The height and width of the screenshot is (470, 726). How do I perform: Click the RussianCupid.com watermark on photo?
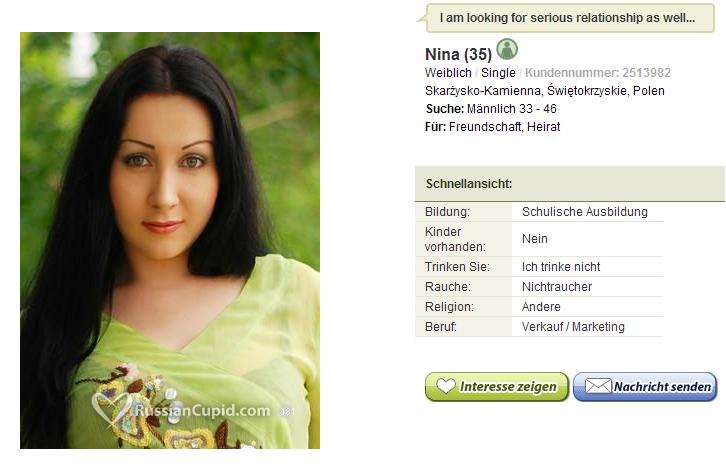tap(202, 411)
